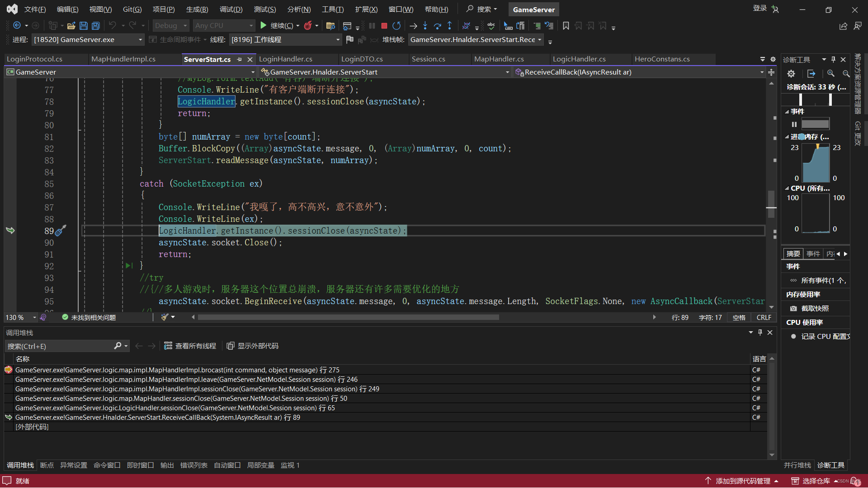Viewport: 868px width, 488px height.
Task: Click Save All icon in toolbar
Action: [95, 26]
